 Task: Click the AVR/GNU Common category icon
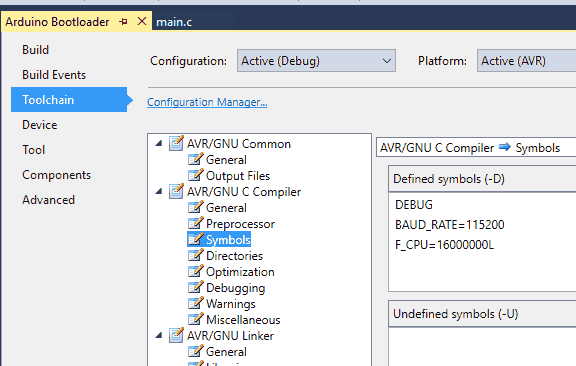[176, 143]
